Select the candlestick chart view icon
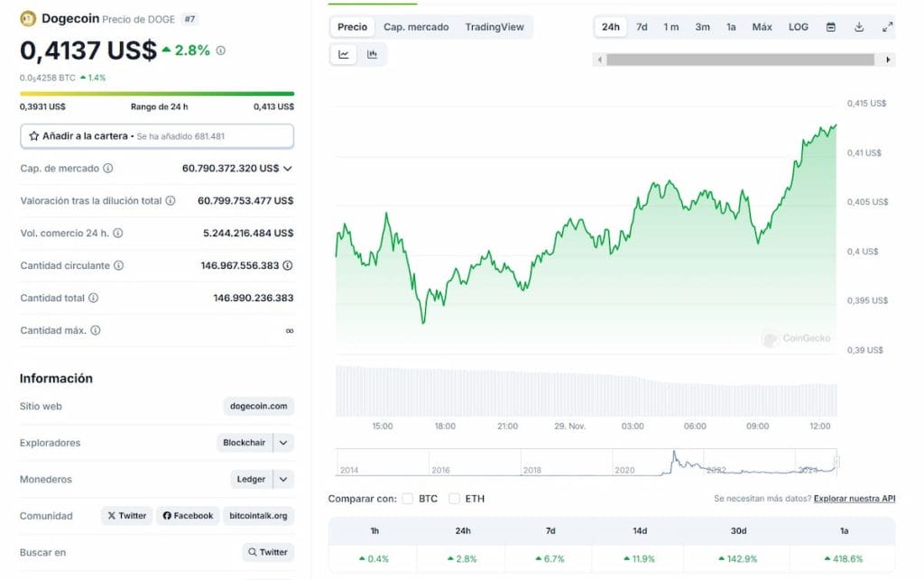Viewport: 924px width, 580px height. click(372, 54)
